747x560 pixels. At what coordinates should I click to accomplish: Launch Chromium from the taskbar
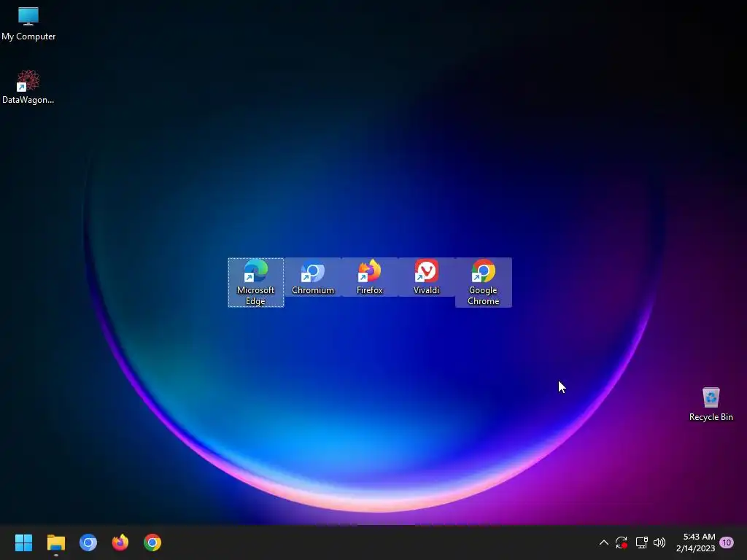[88, 542]
